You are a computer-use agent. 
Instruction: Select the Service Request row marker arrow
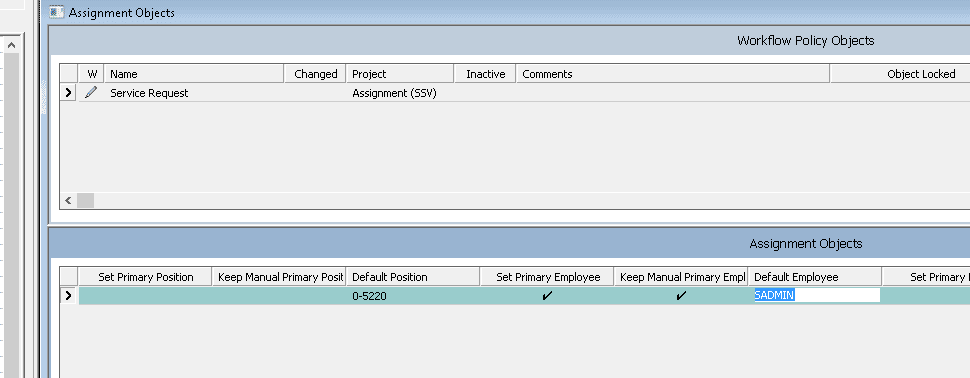pos(68,93)
